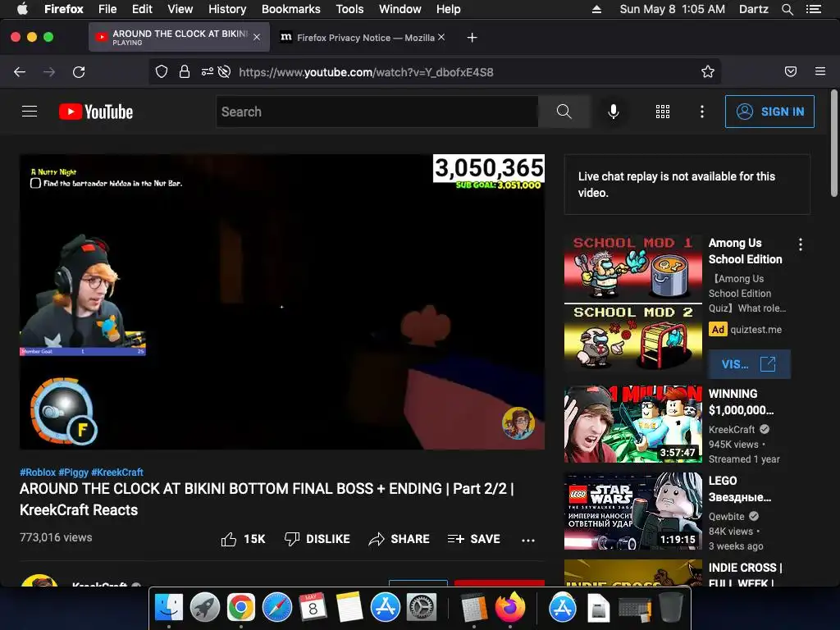Click the SIGN IN button
The image size is (840, 630).
[769, 112]
